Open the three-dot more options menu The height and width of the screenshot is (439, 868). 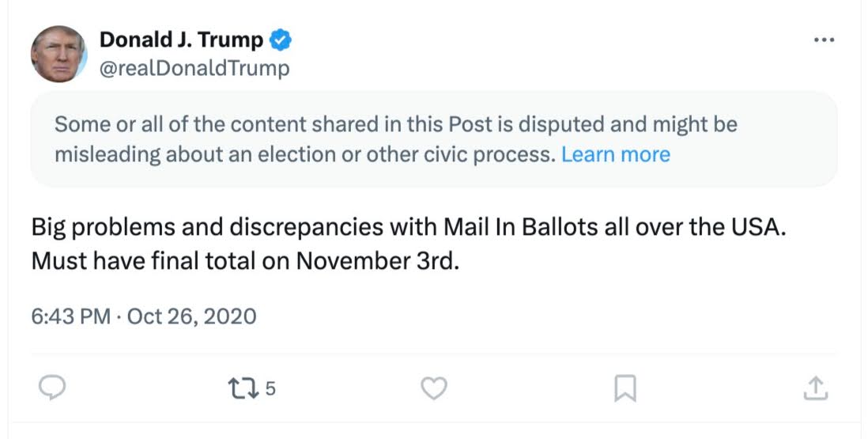[x=824, y=40]
